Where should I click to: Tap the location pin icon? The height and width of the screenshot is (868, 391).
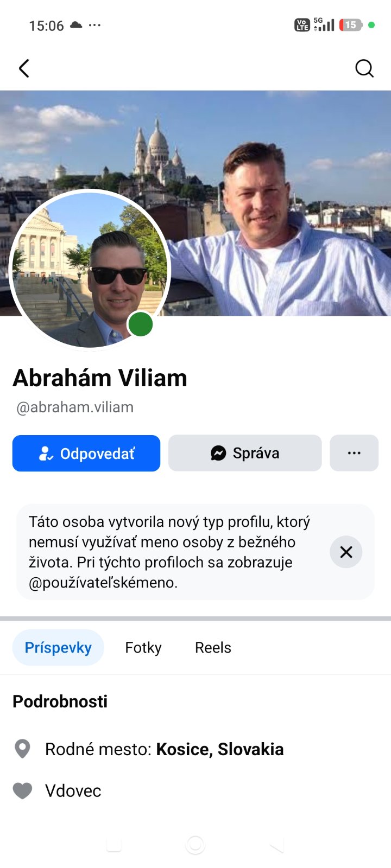22,749
